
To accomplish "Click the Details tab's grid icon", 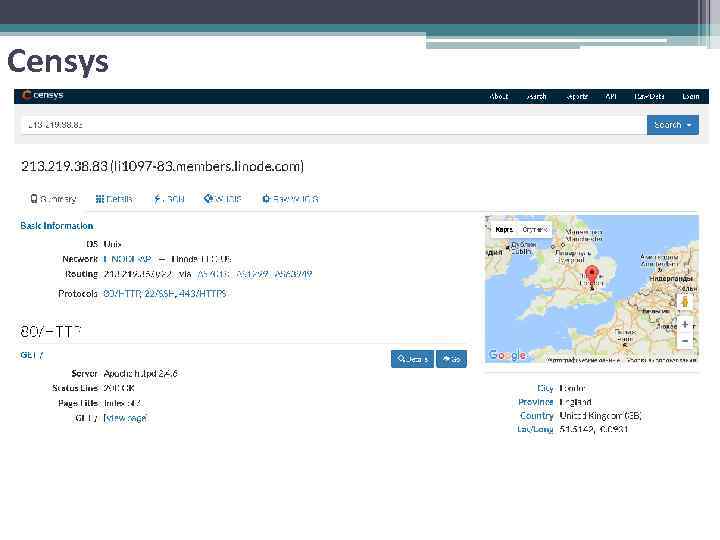I will 99,199.
